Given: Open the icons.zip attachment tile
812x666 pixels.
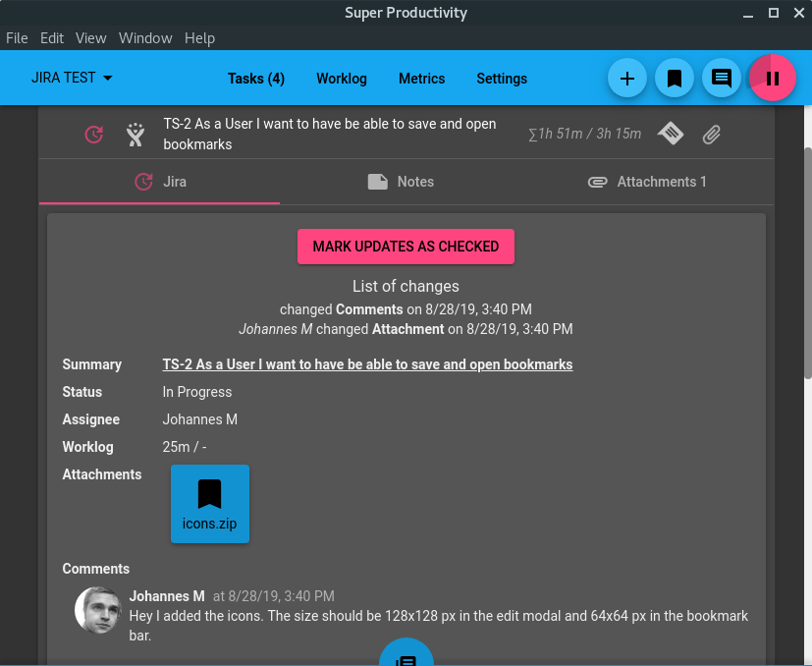Looking at the screenshot, I should [209, 504].
